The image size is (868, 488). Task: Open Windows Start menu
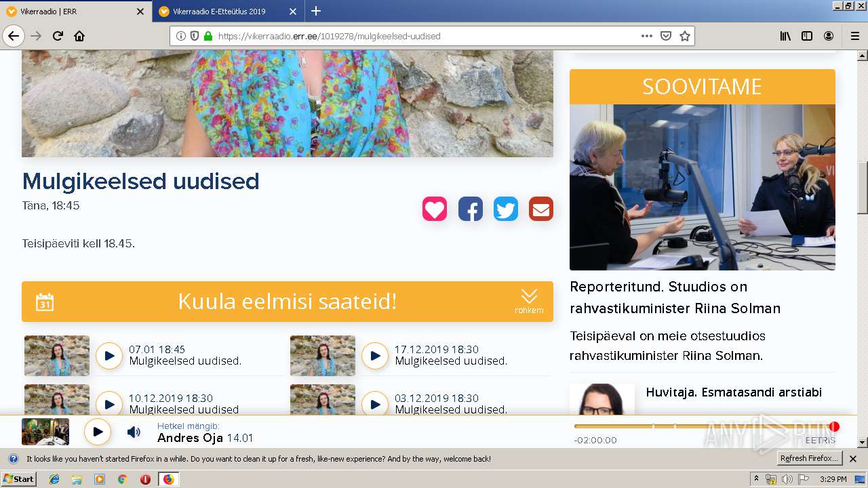18,479
